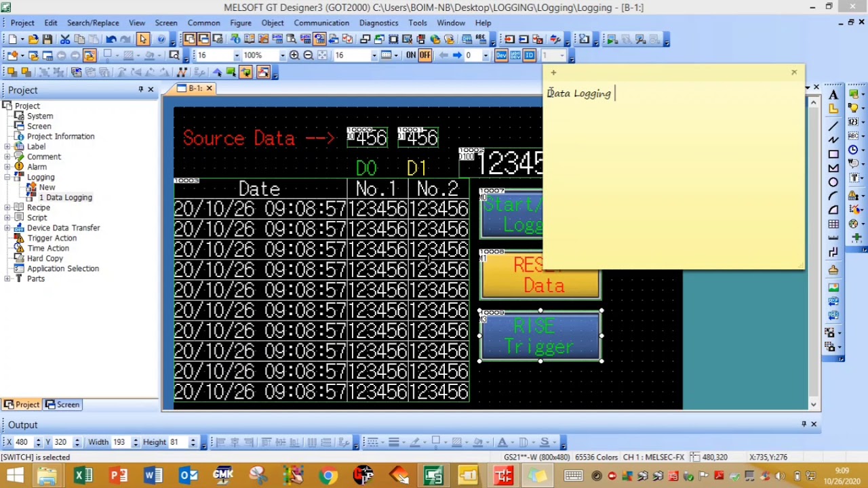Open the 100% zoom level dropdown

click(x=283, y=56)
